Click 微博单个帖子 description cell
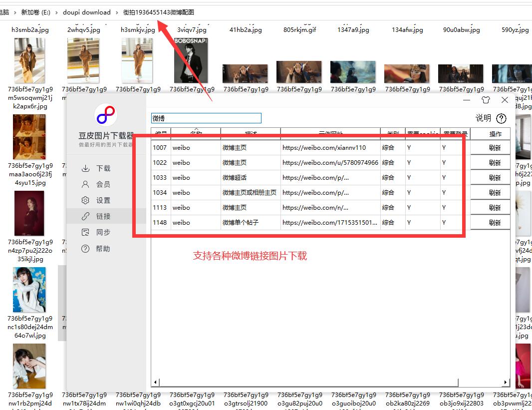 pyautogui.click(x=251, y=222)
